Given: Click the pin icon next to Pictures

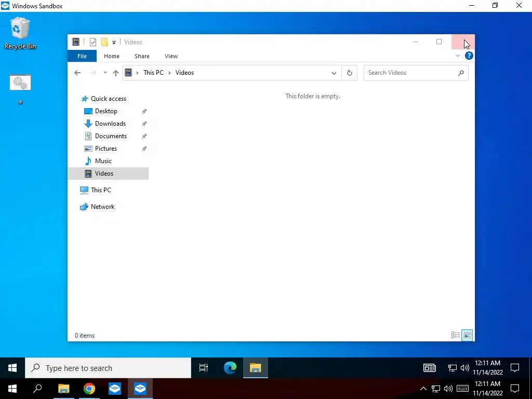Looking at the screenshot, I should point(144,149).
